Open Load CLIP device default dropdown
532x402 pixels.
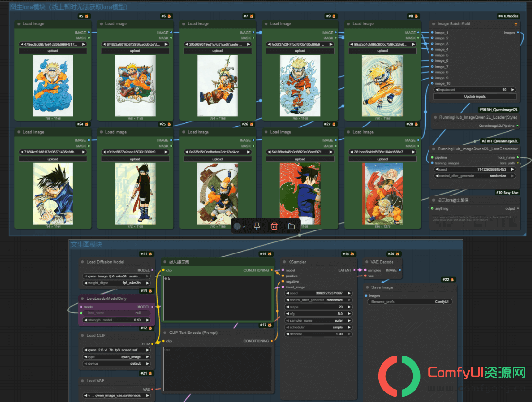tap(117, 363)
